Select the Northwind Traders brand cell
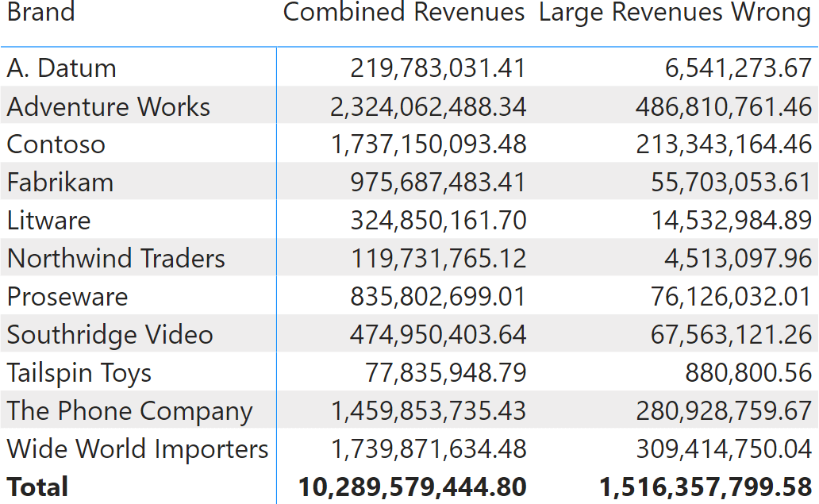 (116, 259)
